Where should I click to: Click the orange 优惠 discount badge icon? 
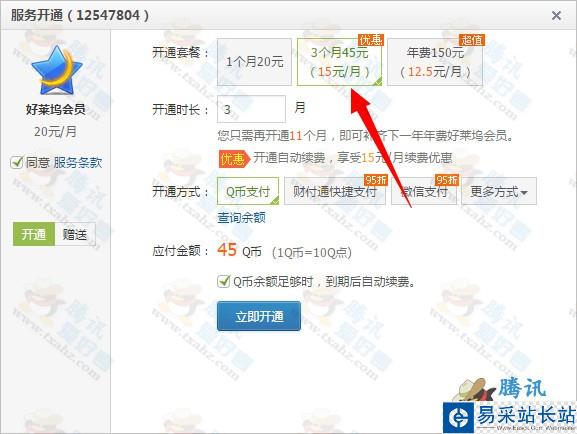(x=234, y=159)
